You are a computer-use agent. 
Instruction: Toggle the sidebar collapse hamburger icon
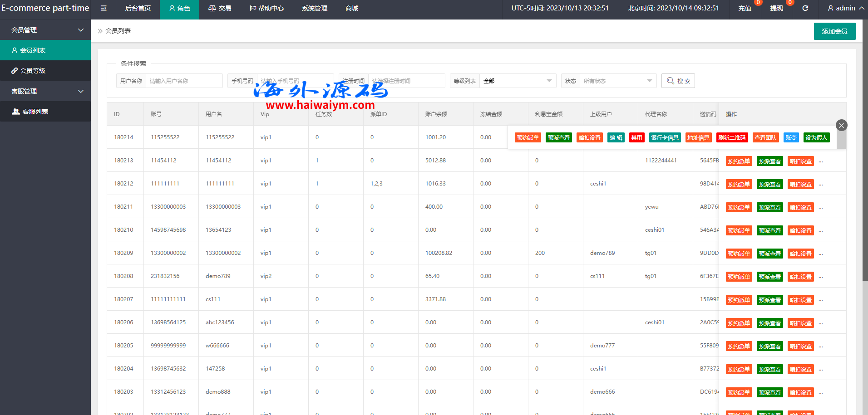[x=104, y=8]
